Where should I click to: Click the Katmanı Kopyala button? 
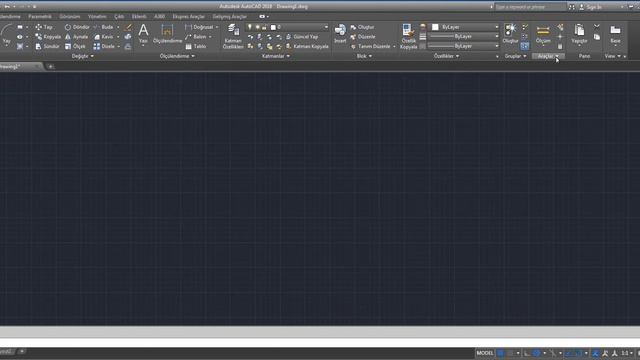307,47
